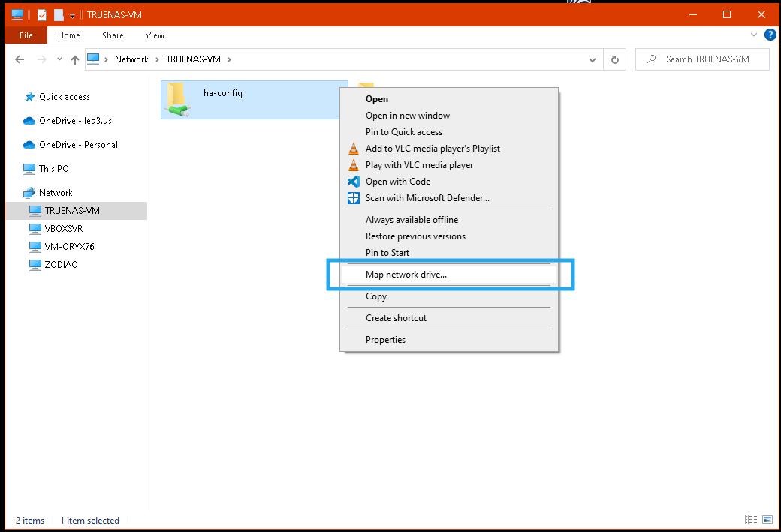
Task: Click the New folder quick access icon
Action: [x=59, y=15]
